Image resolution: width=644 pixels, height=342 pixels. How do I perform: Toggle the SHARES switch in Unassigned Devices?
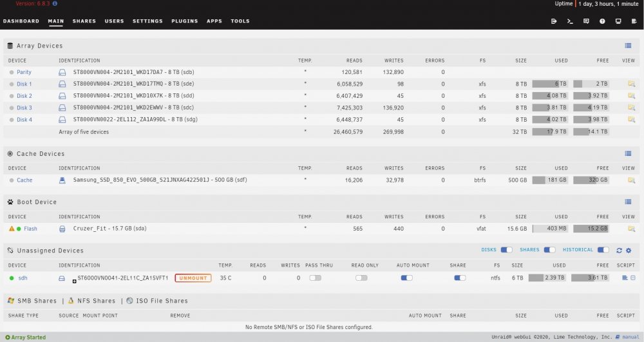pos(549,250)
